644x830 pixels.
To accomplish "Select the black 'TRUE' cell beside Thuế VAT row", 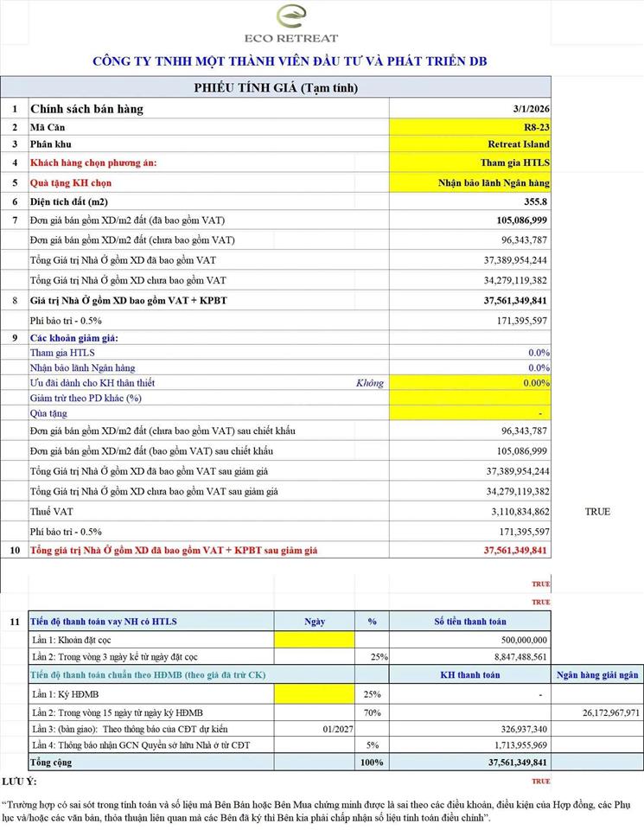I will pyautogui.click(x=597, y=511).
